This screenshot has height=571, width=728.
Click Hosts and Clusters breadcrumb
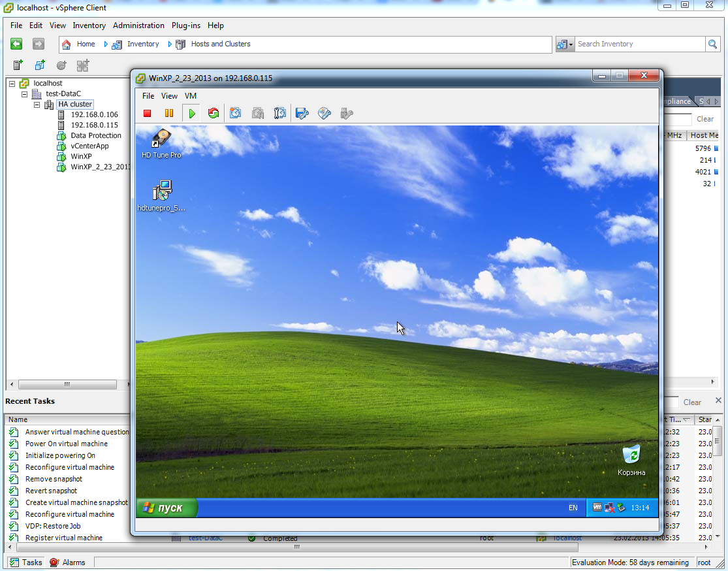(x=221, y=44)
